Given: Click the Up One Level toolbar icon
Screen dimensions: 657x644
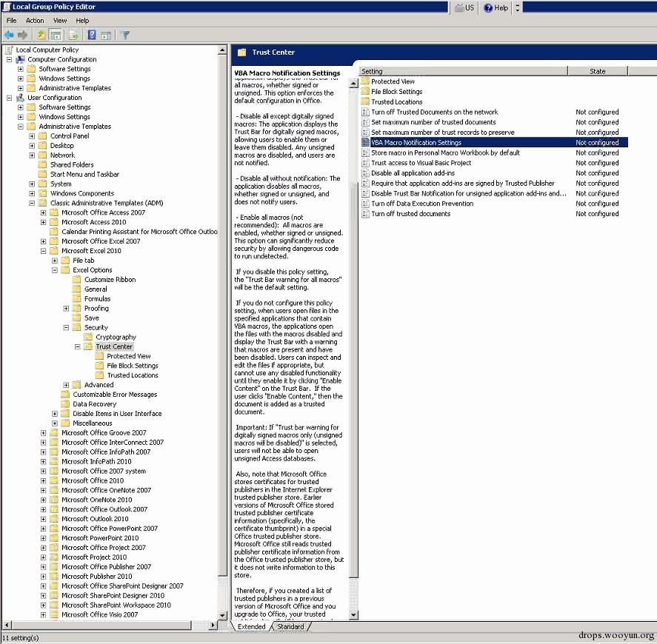Looking at the screenshot, I should point(41,35).
